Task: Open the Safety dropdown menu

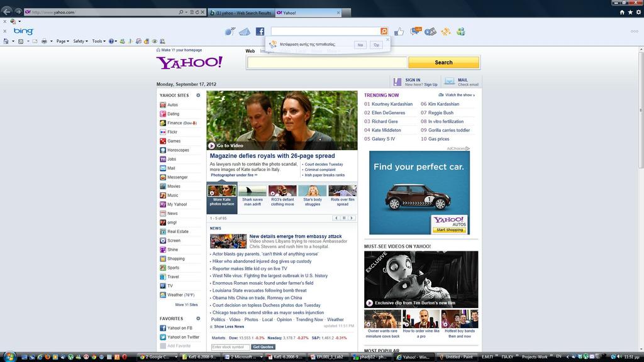Action: pos(80,41)
